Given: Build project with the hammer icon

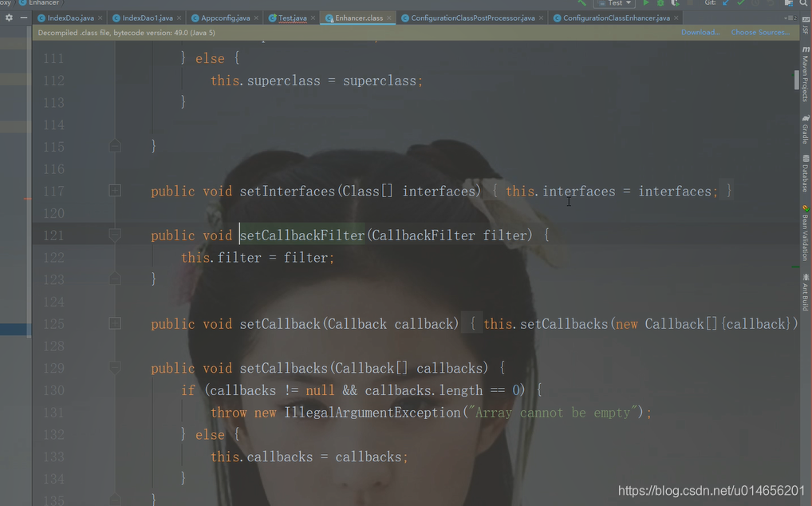Looking at the screenshot, I should click(x=582, y=3).
